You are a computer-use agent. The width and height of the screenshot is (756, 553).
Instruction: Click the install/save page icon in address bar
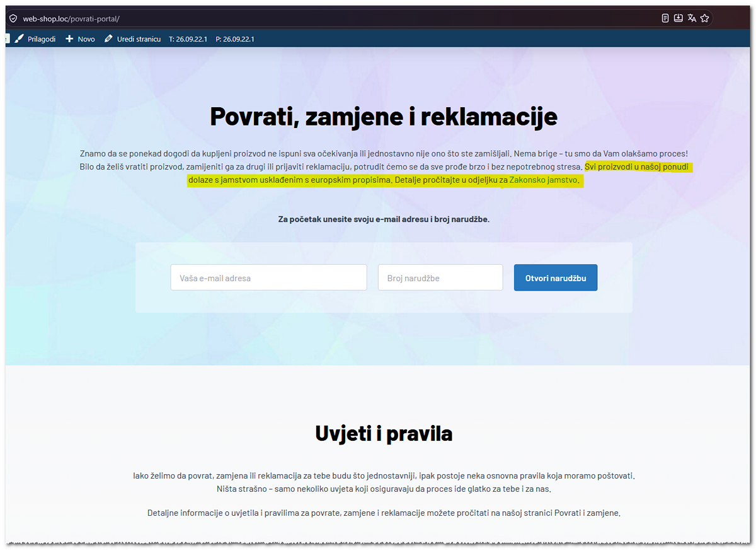pos(679,18)
